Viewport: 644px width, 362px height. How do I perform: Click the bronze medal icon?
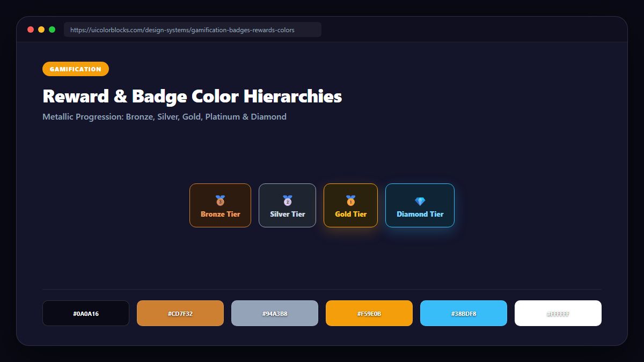220,201
